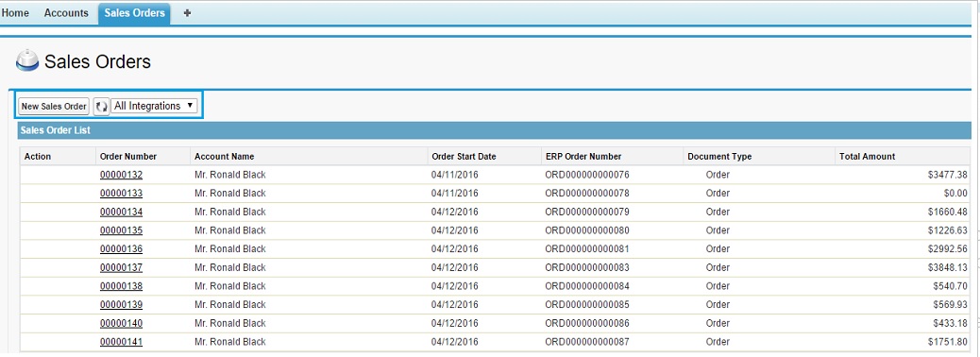Viewport: 980px width, 357px height.
Task: Switch to the Home tab
Action: coord(15,12)
